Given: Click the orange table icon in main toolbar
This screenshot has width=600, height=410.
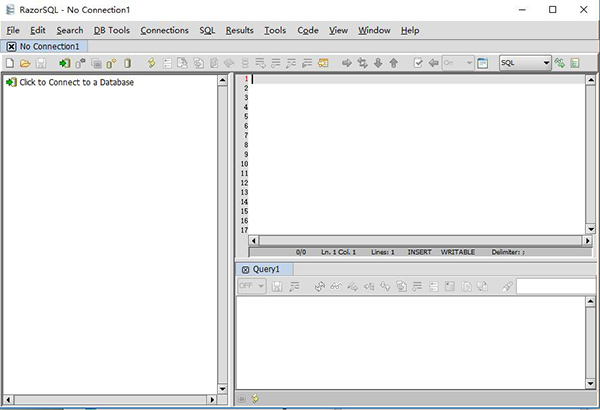Looking at the screenshot, I should pyautogui.click(x=323, y=63).
